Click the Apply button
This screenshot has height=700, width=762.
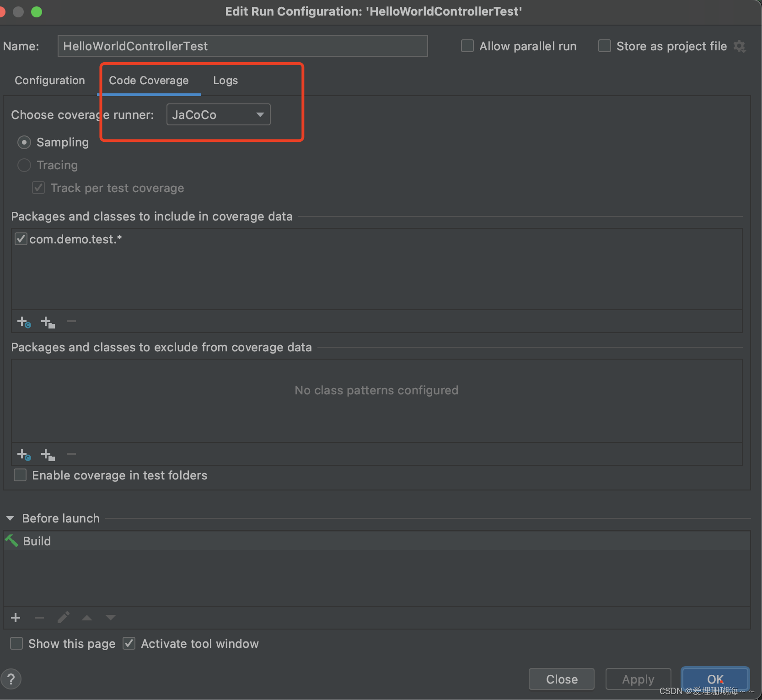[638, 679]
